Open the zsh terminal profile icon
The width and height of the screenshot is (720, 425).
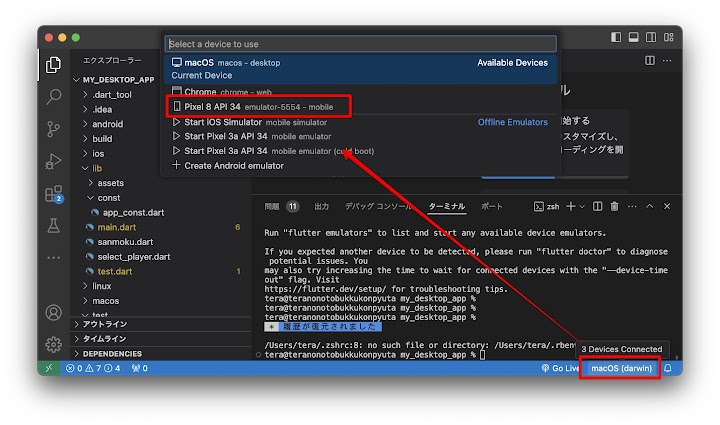tap(546, 207)
